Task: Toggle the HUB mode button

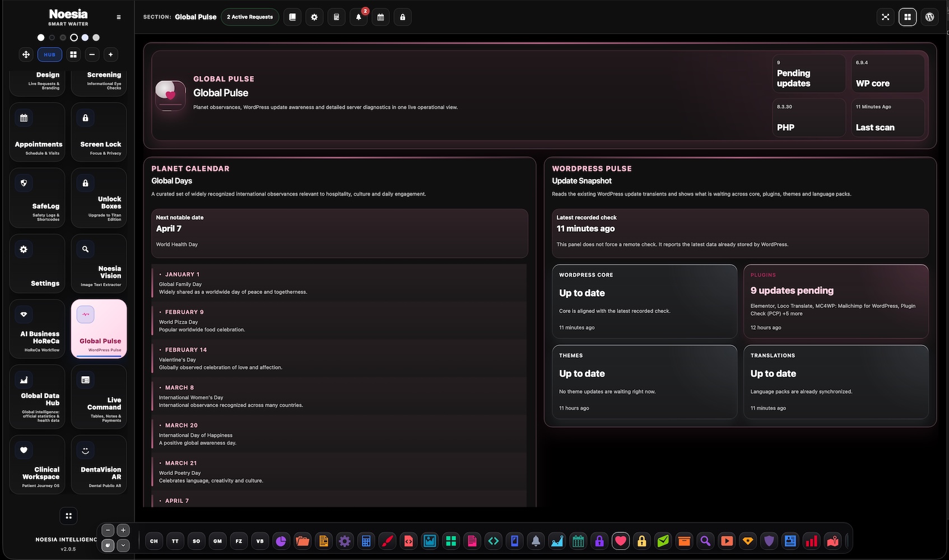Action: point(50,54)
